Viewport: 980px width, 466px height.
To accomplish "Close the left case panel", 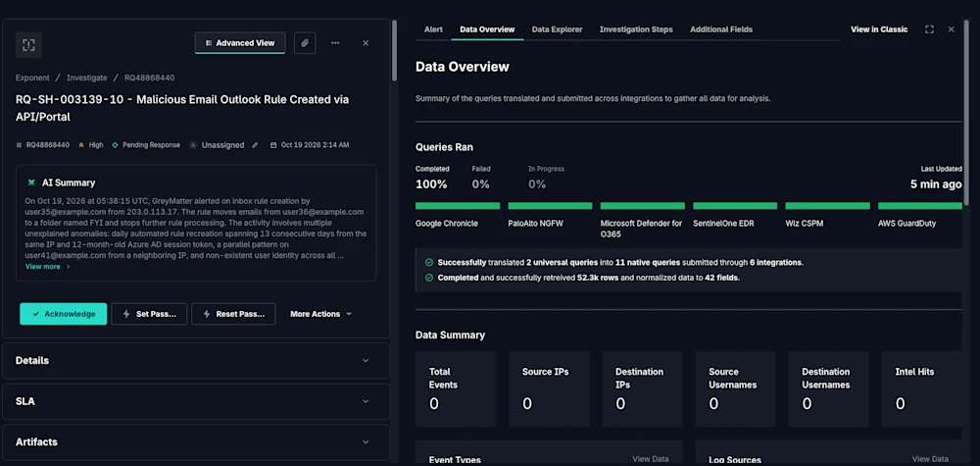I will pos(366,43).
